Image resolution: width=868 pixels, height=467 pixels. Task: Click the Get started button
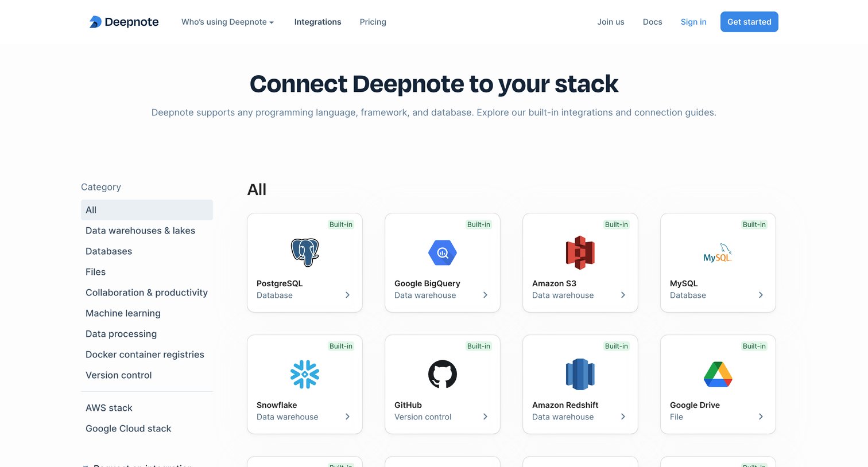pos(749,22)
